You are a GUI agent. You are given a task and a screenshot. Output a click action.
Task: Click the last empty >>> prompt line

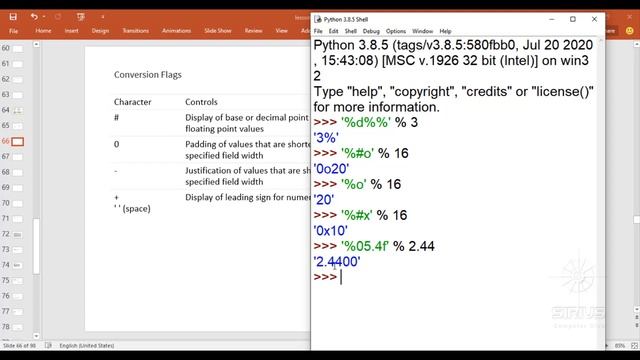click(327, 277)
